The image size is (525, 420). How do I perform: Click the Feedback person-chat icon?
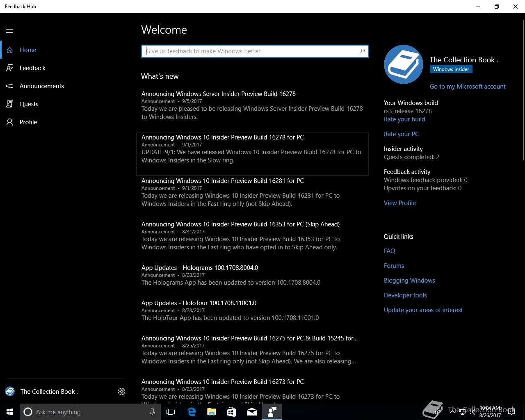(x=10, y=68)
